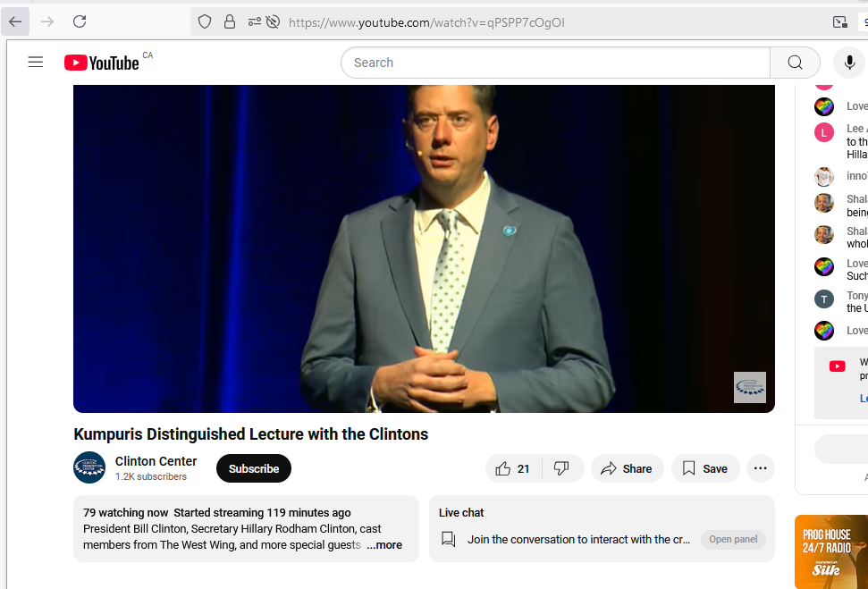
Task: Go back to the previous page
Action: [x=15, y=22]
